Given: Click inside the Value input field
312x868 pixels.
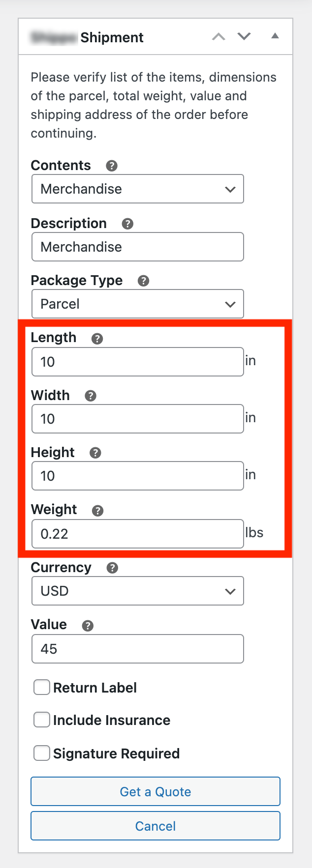Looking at the screenshot, I should coord(137,649).
